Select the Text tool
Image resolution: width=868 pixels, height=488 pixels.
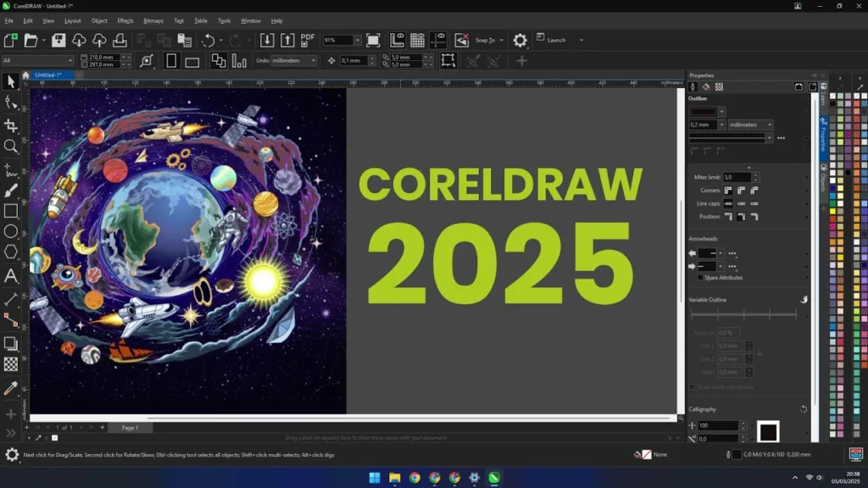click(10, 274)
